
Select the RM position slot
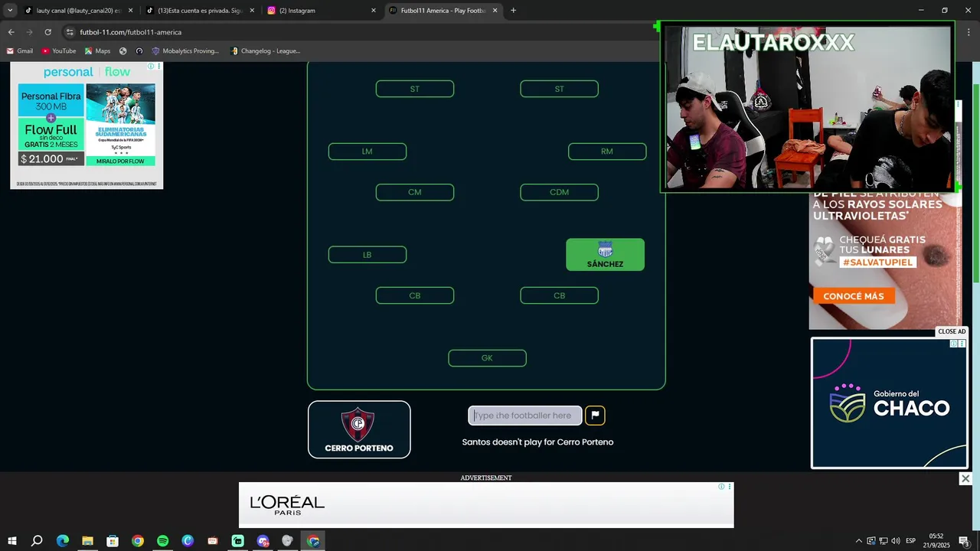[607, 152]
